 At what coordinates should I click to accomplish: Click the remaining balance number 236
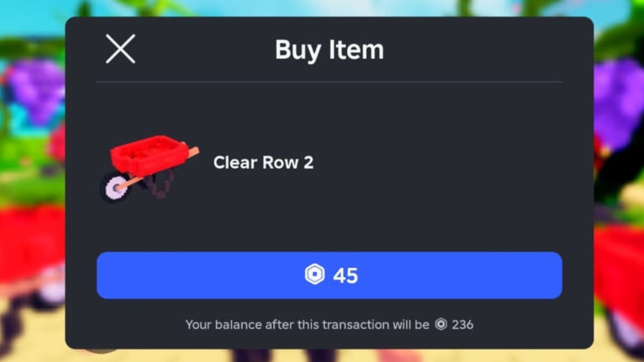pos(463,324)
